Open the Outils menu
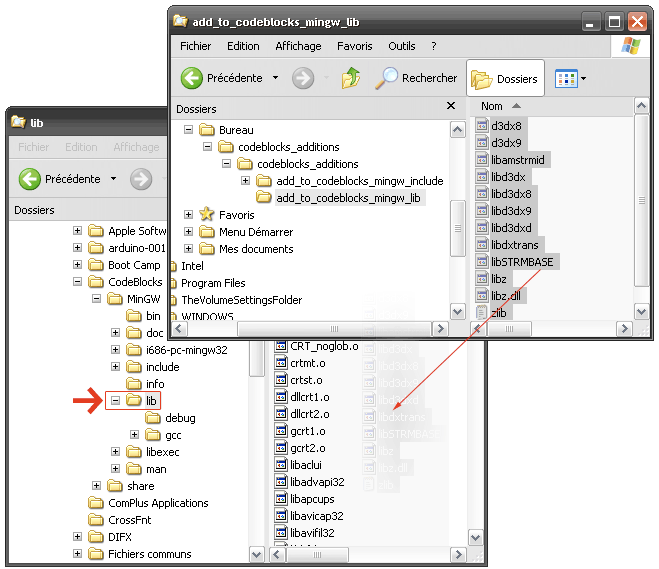The width and height of the screenshot is (659, 569). [x=401, y=46]
